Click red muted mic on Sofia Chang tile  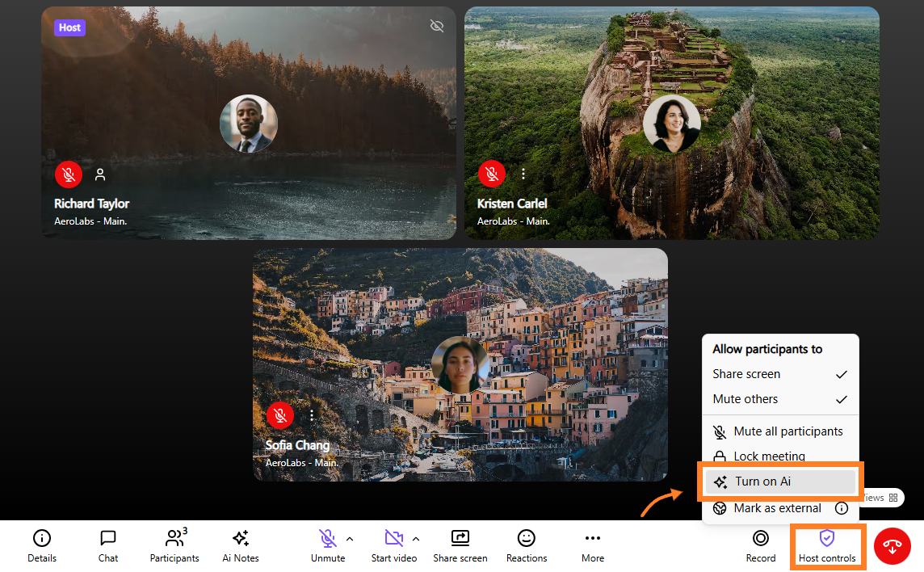click(x=280, y=415)
